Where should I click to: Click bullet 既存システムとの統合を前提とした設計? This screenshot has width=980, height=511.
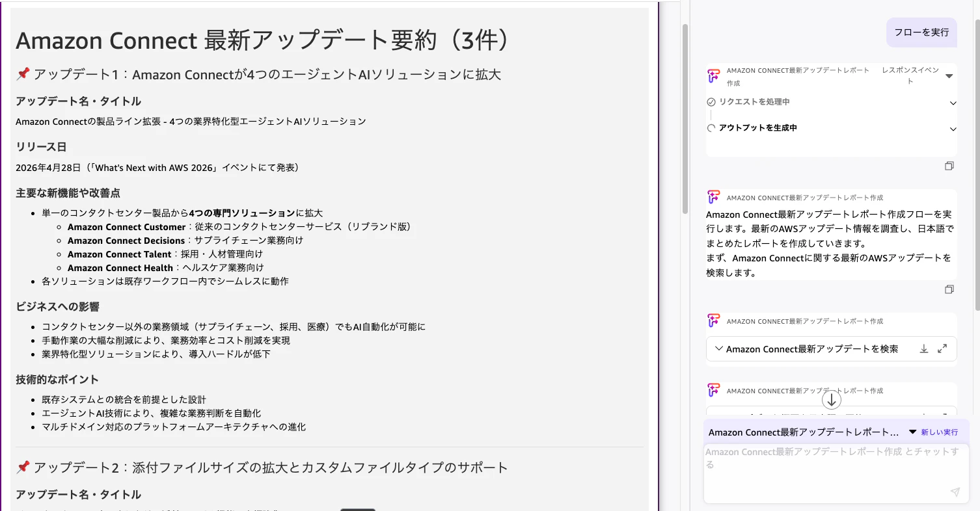(x=124, y=400)
